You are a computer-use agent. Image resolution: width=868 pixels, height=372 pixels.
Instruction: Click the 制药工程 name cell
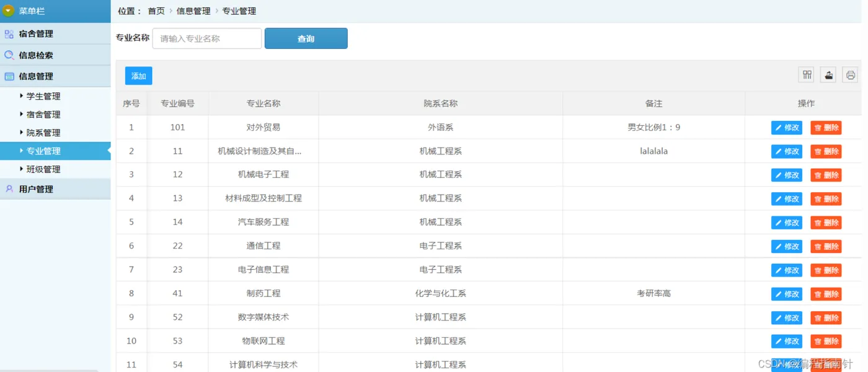coord(263,293)
